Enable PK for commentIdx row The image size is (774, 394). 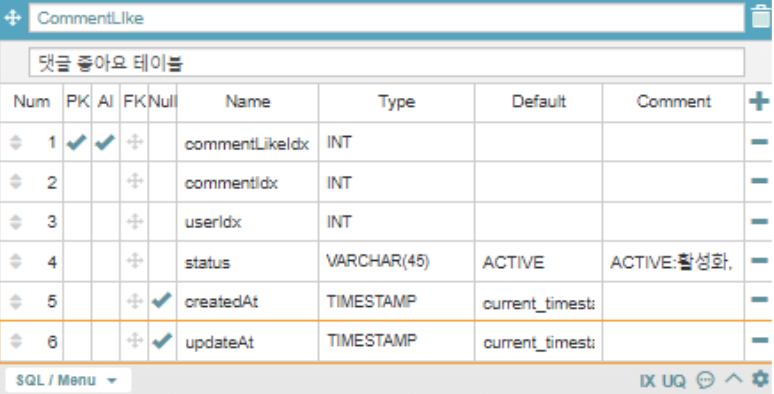[77, 182]
